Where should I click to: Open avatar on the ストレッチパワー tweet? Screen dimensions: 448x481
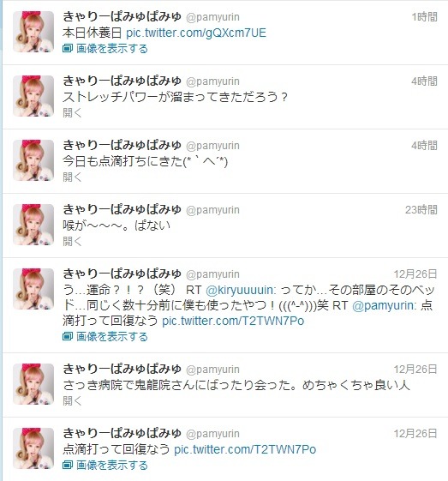coord(33,96)
